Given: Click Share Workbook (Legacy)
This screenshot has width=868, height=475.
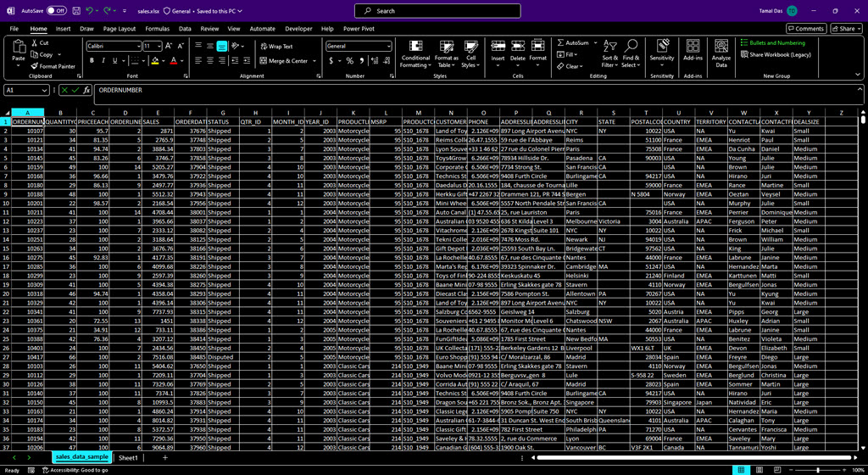Looking at the screenshot, I should 776,54.
